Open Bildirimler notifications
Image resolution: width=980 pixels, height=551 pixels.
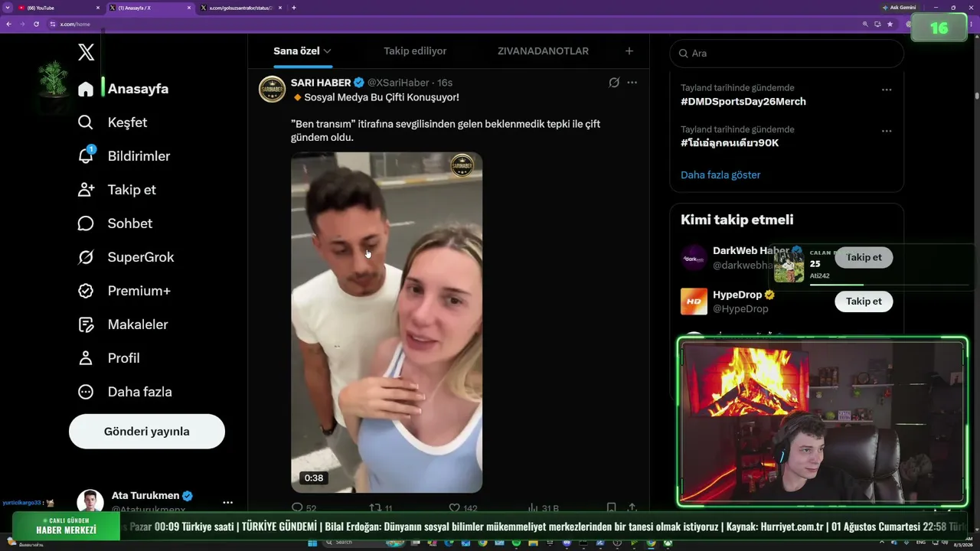pos(124,156)
